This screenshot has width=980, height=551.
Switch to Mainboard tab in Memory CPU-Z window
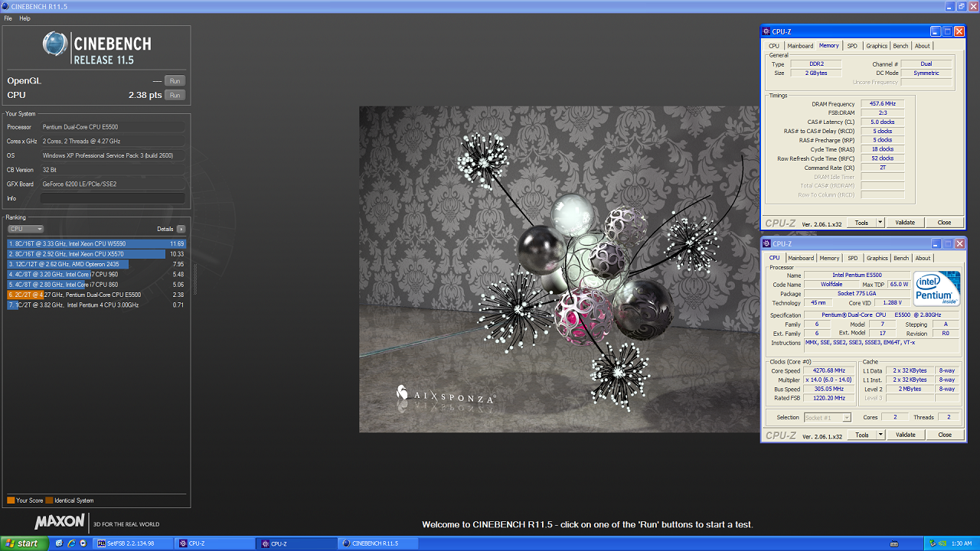801,46
